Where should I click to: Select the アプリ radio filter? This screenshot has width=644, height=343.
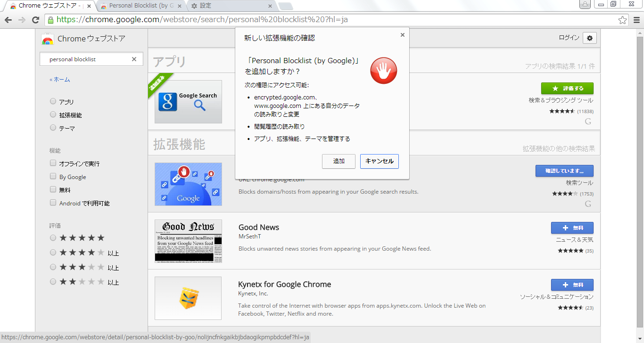coord(53,101)
